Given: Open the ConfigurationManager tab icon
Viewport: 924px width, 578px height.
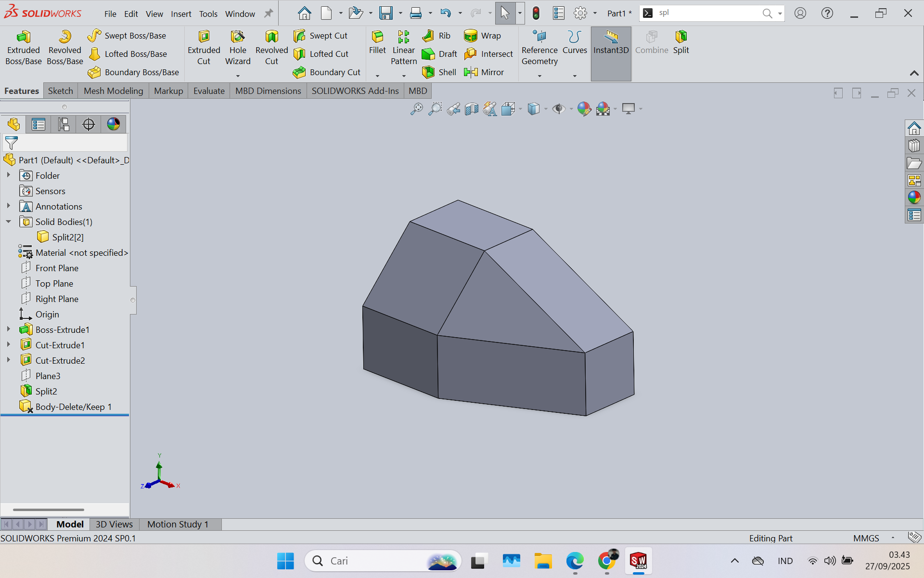Looking at the screenshot, I should point(63,124).
